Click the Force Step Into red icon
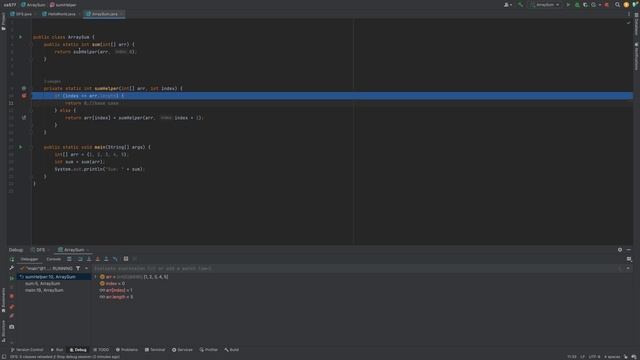This screenshot has height=360, width=640. (x=98, y=259)
